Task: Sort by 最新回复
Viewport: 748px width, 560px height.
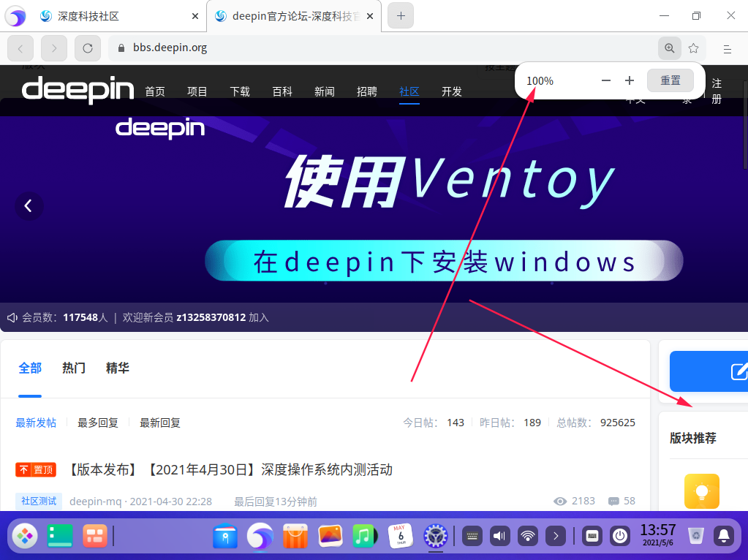Action: point(160,423)
